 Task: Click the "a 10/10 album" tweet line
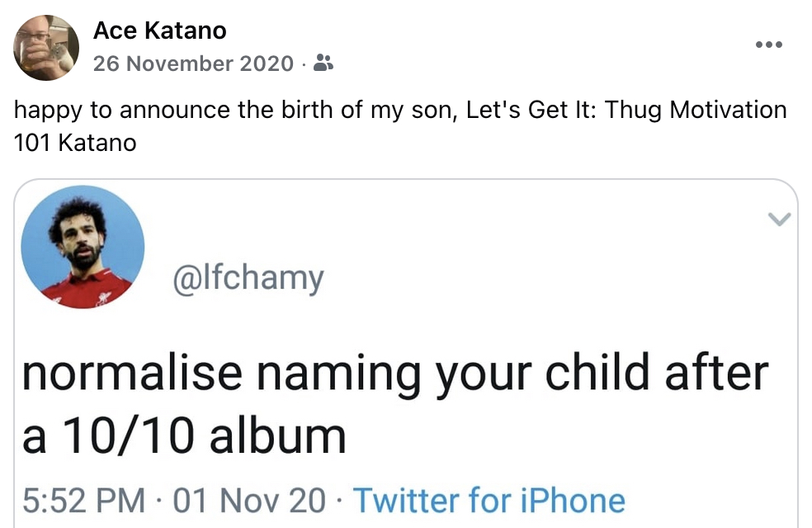point(183,435)
